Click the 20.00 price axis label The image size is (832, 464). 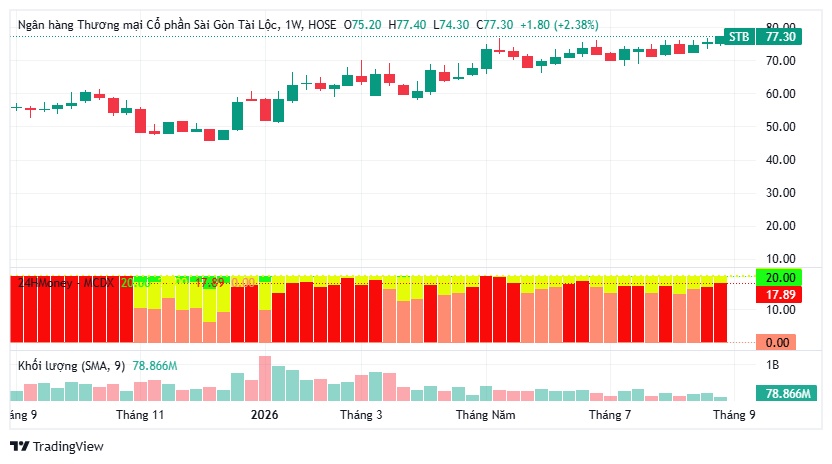point(781,226)
